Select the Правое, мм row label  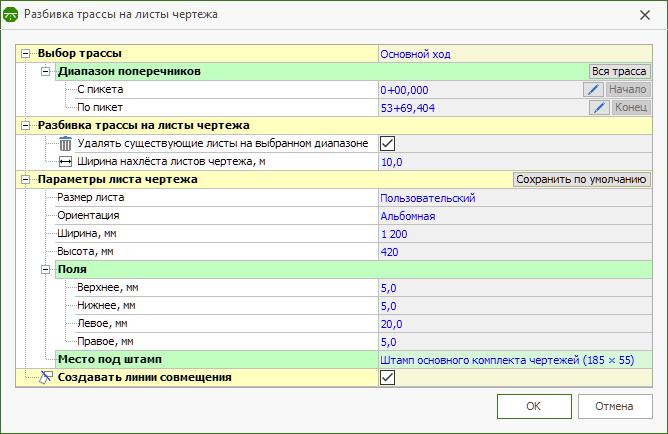[105, 342]
